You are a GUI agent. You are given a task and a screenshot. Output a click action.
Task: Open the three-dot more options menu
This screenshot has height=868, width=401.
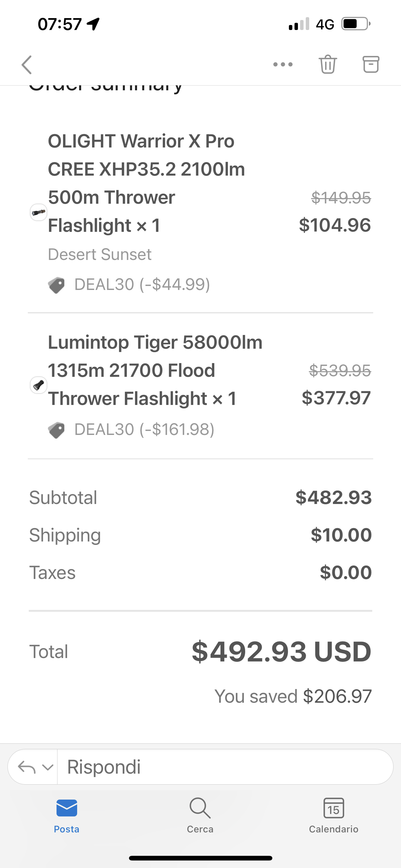click(283, 64)
